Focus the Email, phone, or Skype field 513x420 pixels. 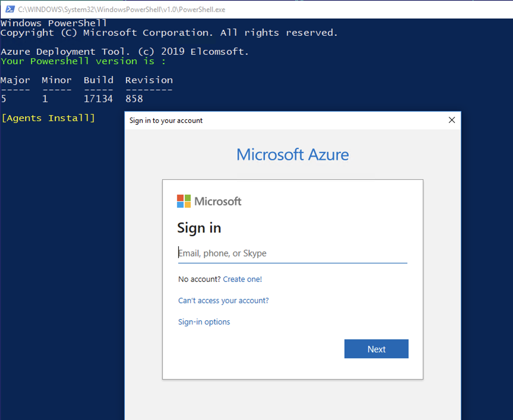(292, 253)
